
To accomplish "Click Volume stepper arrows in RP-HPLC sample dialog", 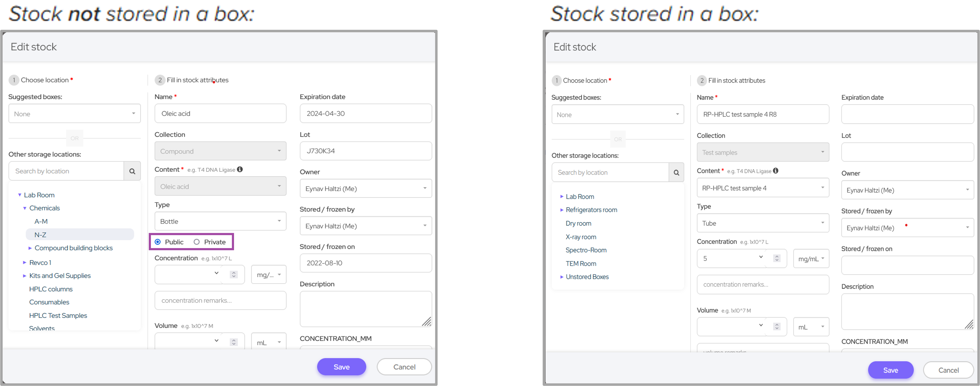I will tap(777, 327).
